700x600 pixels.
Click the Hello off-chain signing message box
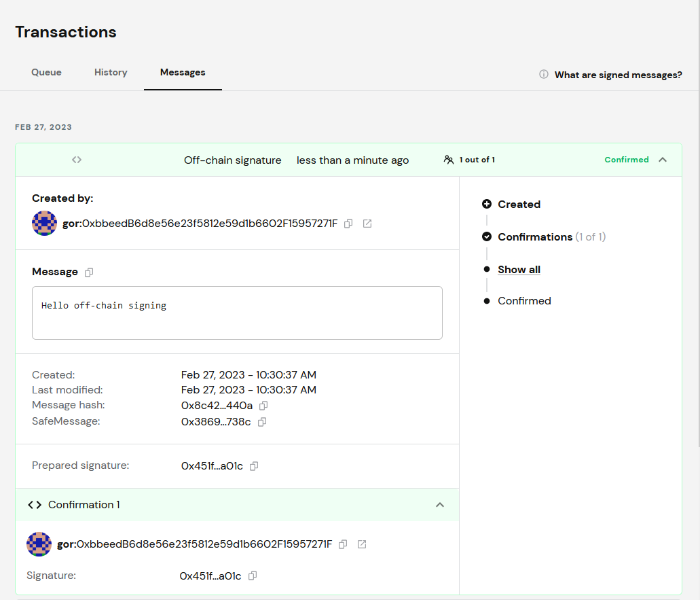coord(237,313)
